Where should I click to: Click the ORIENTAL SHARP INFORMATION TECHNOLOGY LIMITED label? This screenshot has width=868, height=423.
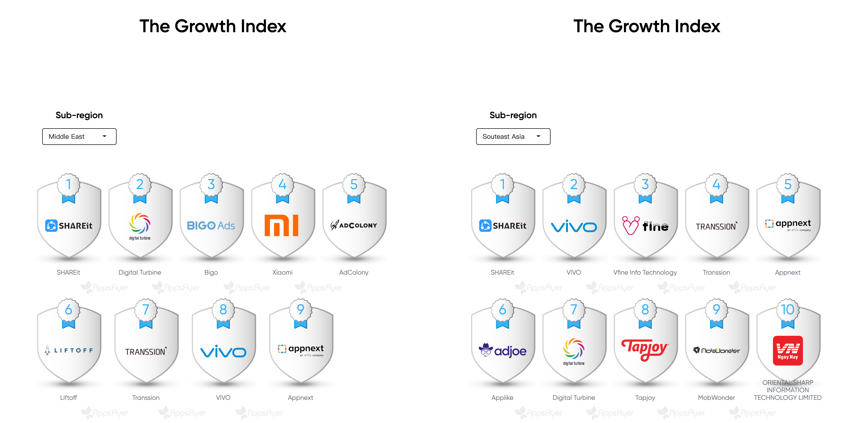tap(787, 390)
